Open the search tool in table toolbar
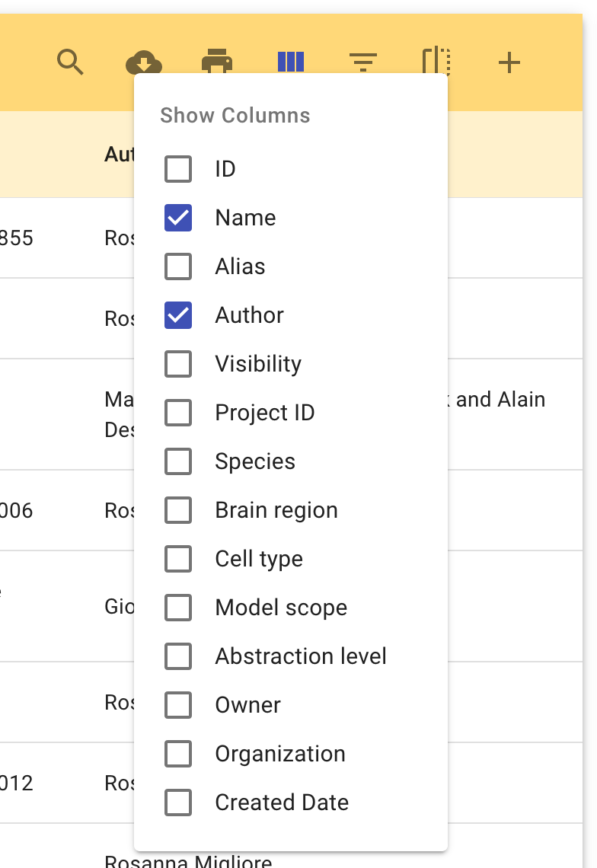The width and height of the screenshot is (597, 868). (x=70, y=62)
